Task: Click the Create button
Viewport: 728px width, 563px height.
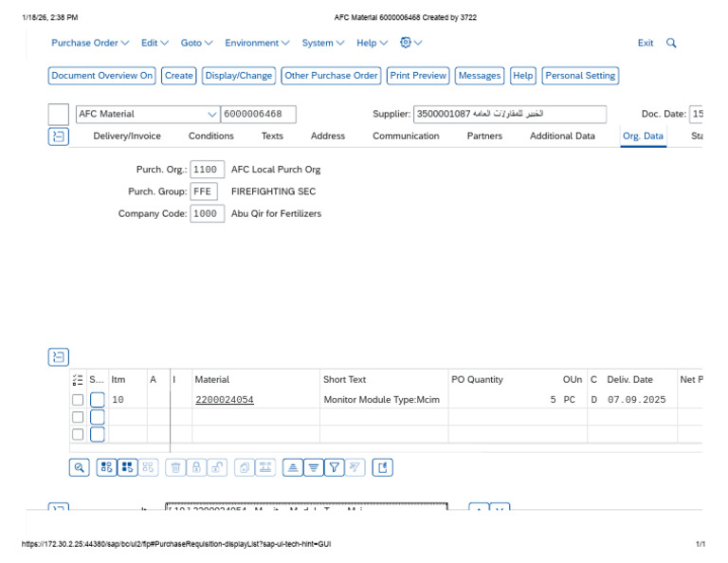Action: coord(179,76)
